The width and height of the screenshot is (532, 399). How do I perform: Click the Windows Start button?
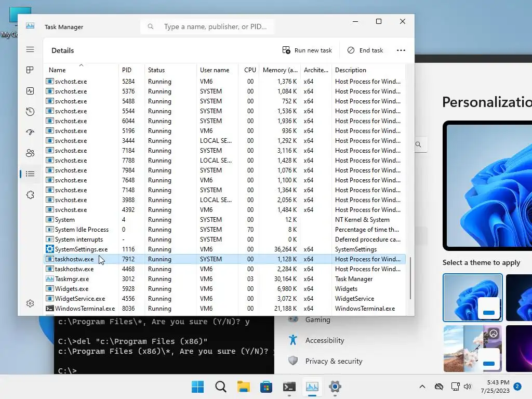pyautogui.click(x=198, y=387)
